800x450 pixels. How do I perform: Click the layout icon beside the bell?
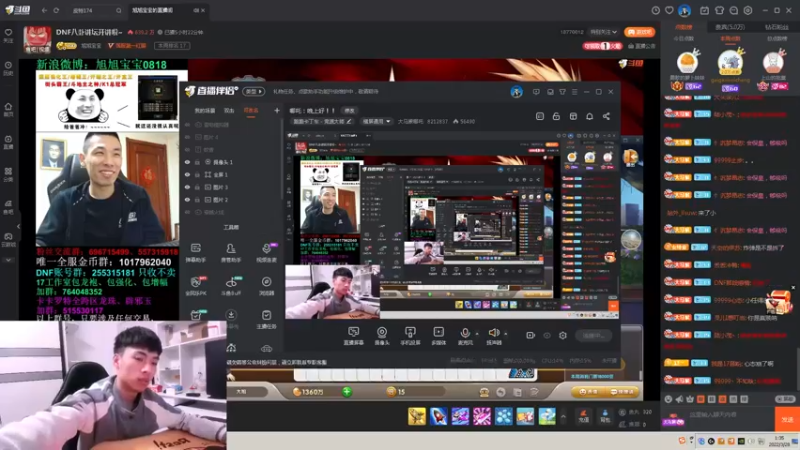573,116
